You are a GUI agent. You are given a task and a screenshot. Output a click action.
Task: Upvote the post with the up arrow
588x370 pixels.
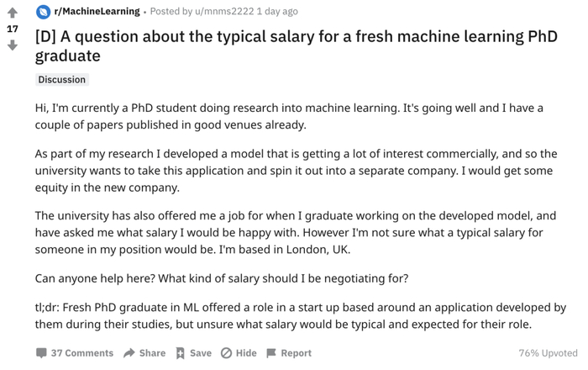pyautogui.click(x=12, y=13)
